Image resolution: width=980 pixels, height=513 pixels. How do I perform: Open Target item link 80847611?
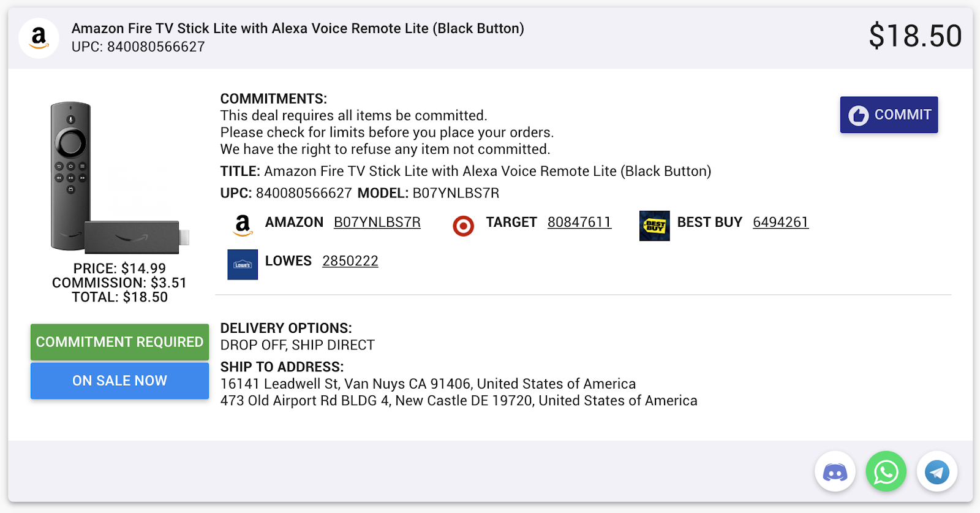[x=579, y=222]
